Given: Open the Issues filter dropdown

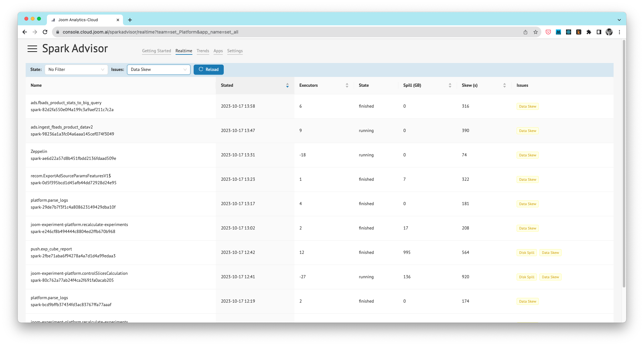Looking at the screenshot, I should pyautogui.click(x=158, y=69).
